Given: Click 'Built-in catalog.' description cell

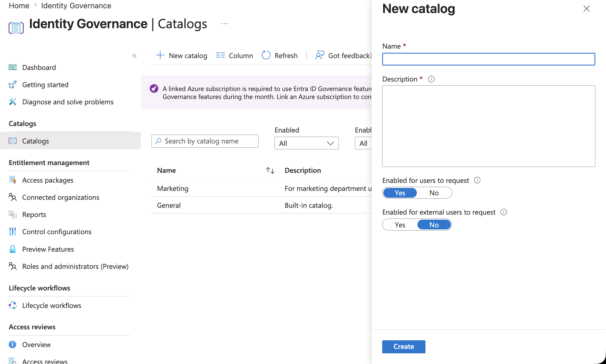Looking at the screenshot, I should pyautogui.click(x=309, y=205).
